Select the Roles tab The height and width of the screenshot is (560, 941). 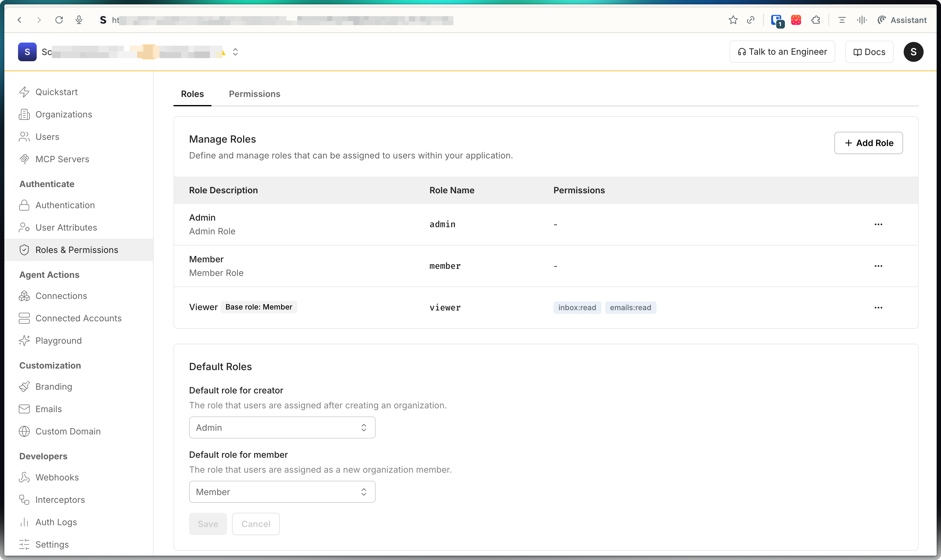(x=192, y=94)
